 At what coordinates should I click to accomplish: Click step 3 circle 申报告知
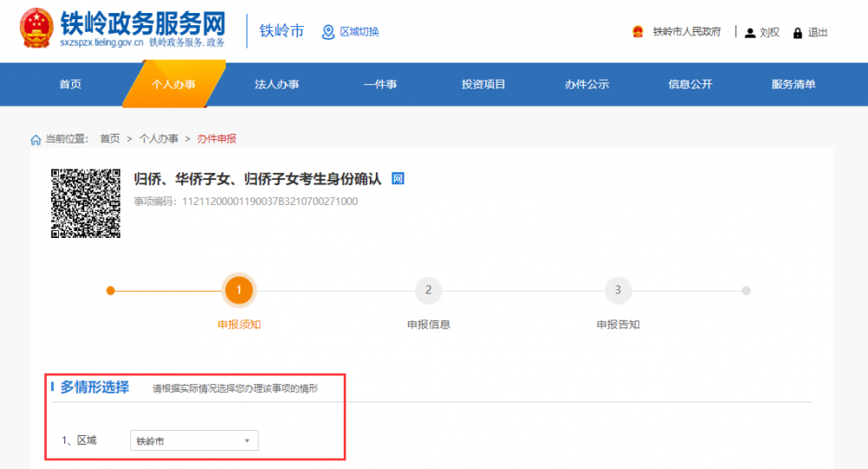tap(618, 290)
